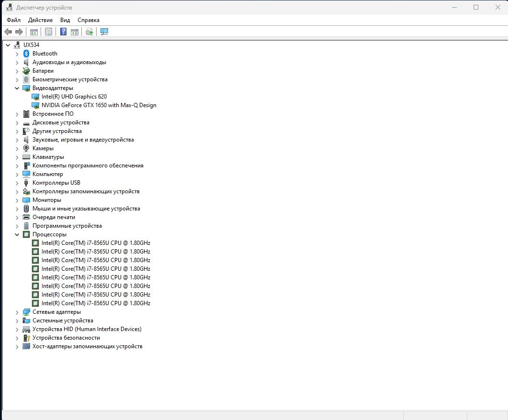The height and width of the screenshot is (420, 508).
Task: Open the Действие menu
Action: [x=41, y=20]
